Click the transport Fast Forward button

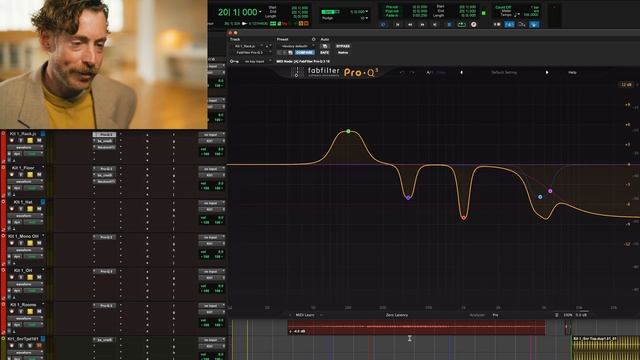(422, 24)
